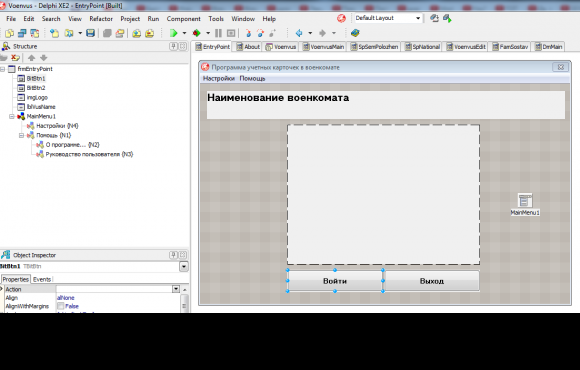Switch to the VoenvusMain editor tab
580x370 pixels.
323,47
